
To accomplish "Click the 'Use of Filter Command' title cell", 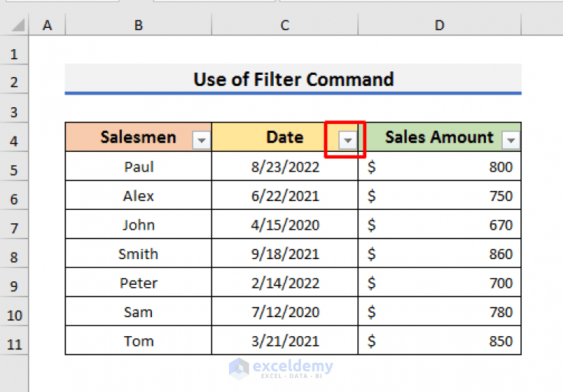I will [293, 79].
